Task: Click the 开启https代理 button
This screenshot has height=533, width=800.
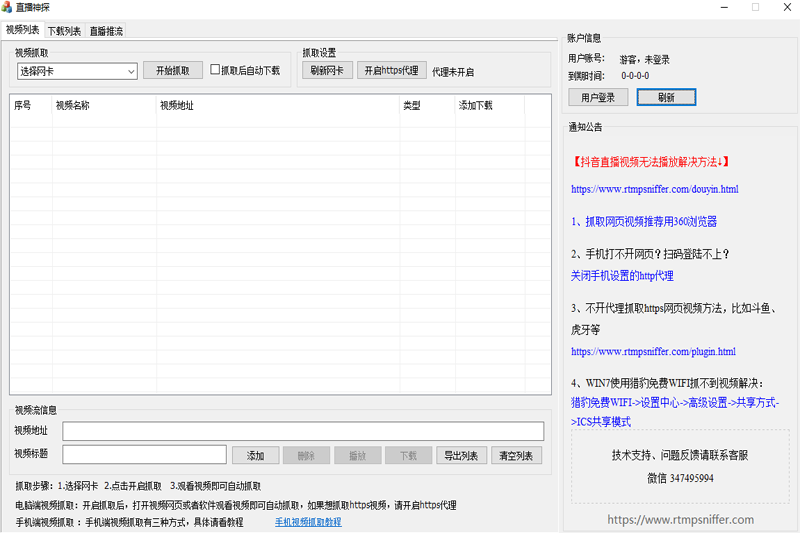Action: pyautogui.click(x=391, y=70)
